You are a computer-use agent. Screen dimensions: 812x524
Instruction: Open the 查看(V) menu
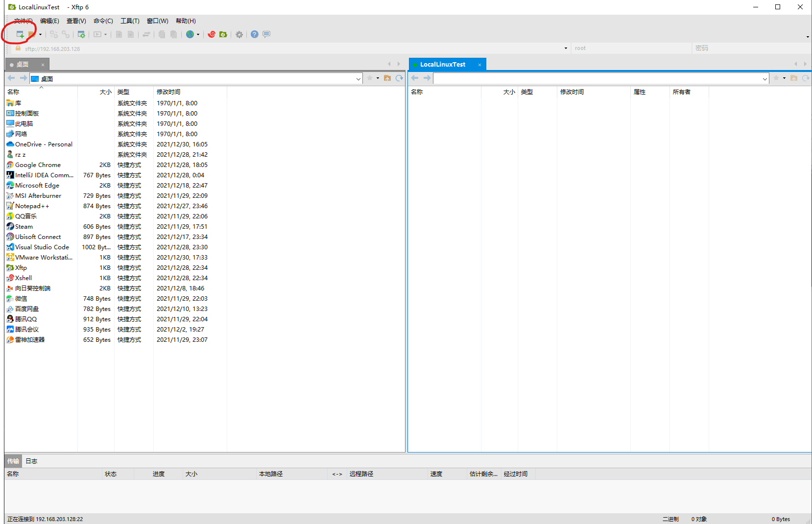[76, 21]
